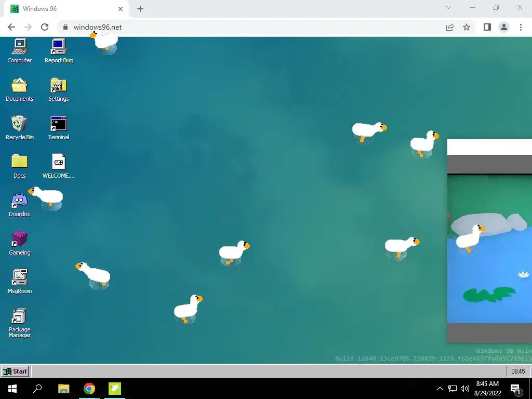Screen dimensions: 532x399
Task: Open the network tray icon
Action: (453, 389)
